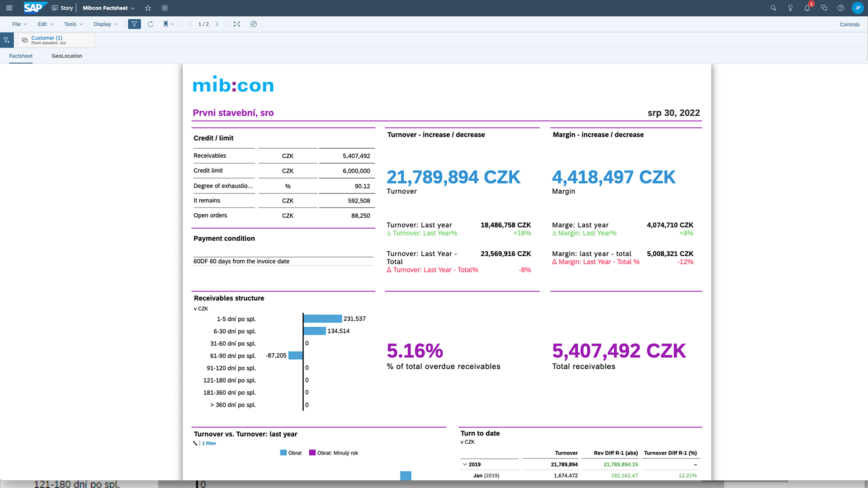Image resolution: width=868 pixels, height=488 pixels.
Task: Expand the Mibcon Factsheet title dropdown
Action: click(x=133, y=8)
